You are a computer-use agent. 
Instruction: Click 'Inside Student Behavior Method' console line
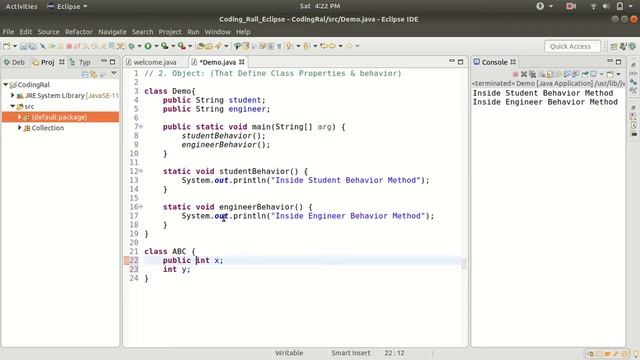[x=543, y=93]
